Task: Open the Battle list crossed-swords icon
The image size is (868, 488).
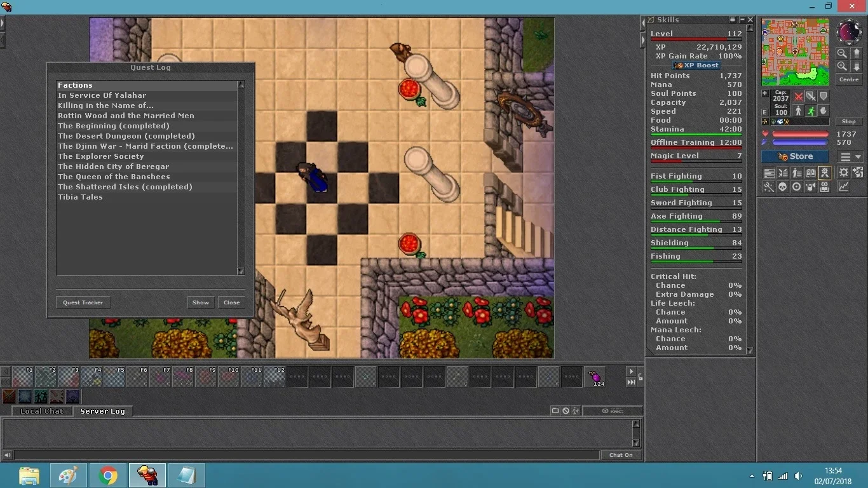Action: click(783, 173)
